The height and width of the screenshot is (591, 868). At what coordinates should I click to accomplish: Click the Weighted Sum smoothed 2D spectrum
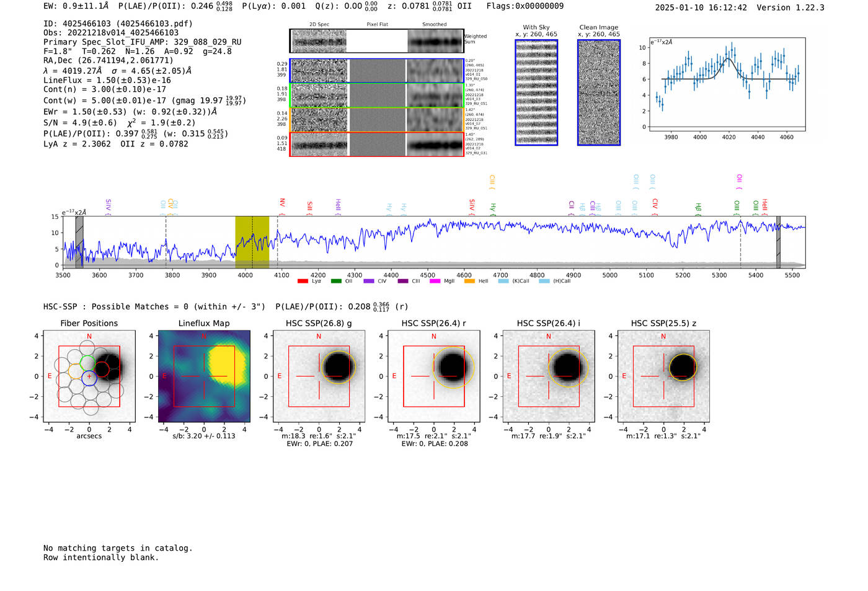(x=435, y=41)
